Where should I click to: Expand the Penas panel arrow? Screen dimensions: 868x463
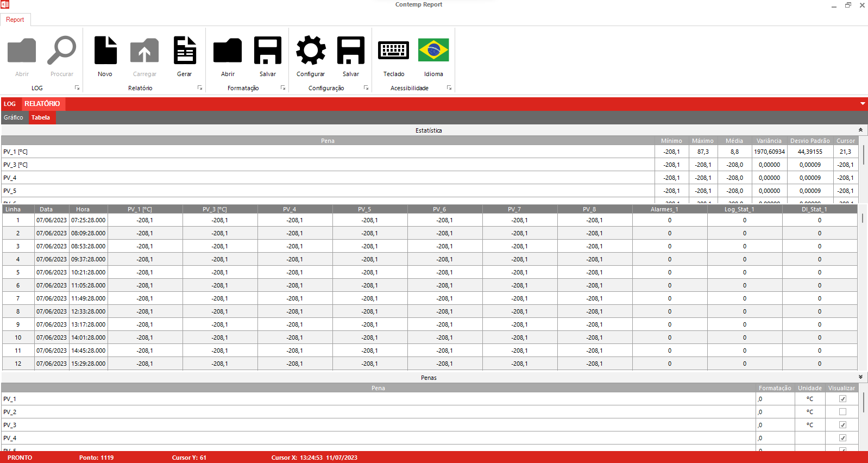[x=860, y=377]
